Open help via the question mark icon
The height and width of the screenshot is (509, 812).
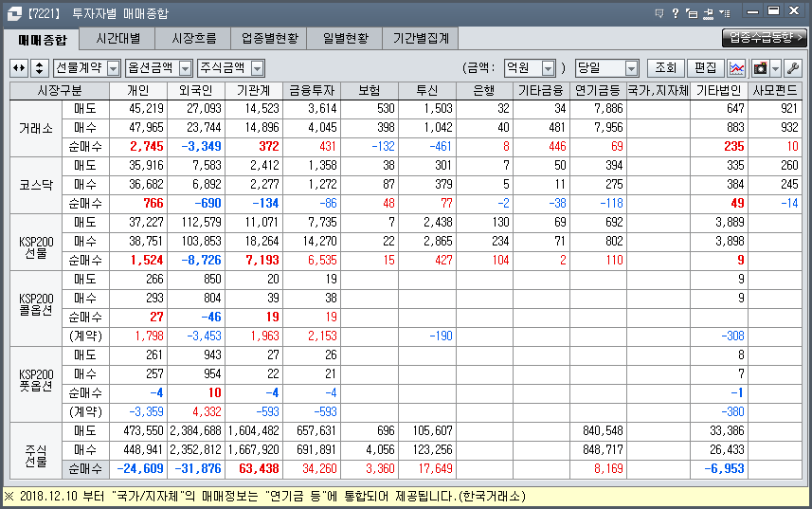click(x=676, y=13)
